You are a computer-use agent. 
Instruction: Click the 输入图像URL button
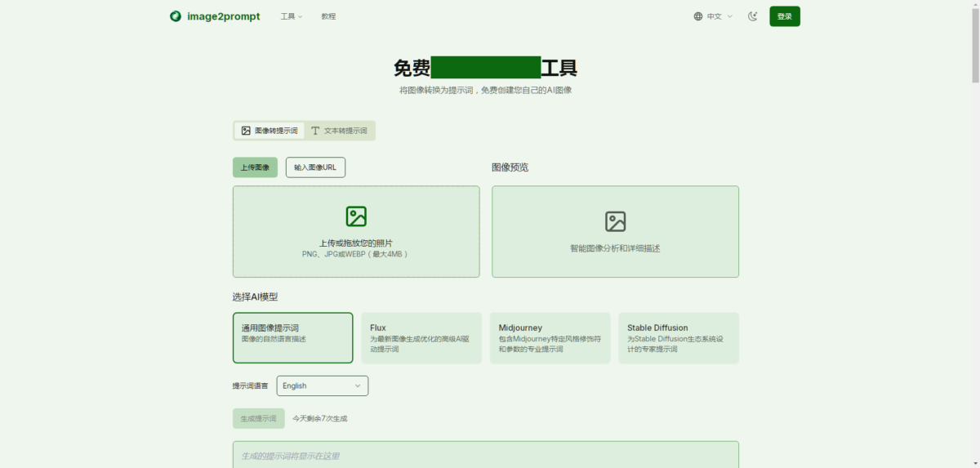tap(315, 167)
